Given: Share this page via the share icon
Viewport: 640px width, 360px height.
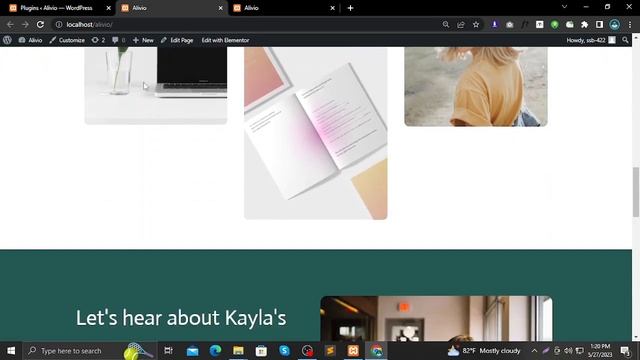Looking at the screenshot, I should click(x=461, y=24).
